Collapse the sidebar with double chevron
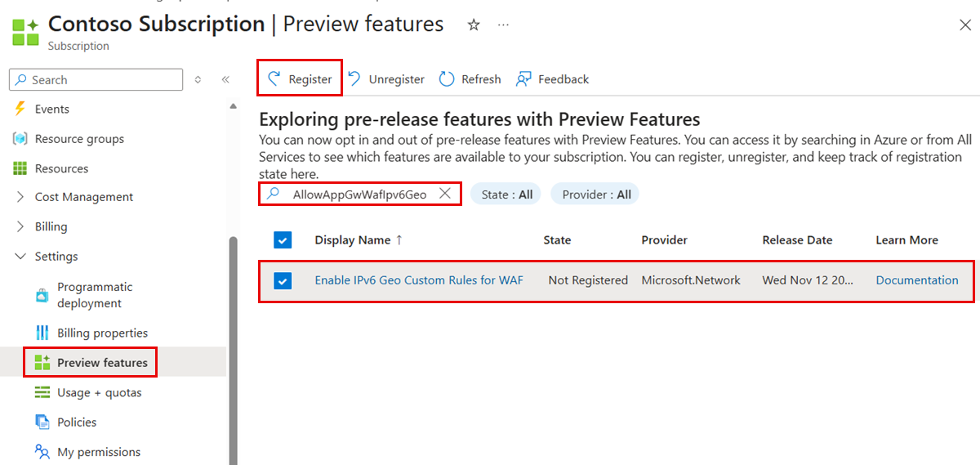Viewport: 980px width, 465px height. point(226,79)
